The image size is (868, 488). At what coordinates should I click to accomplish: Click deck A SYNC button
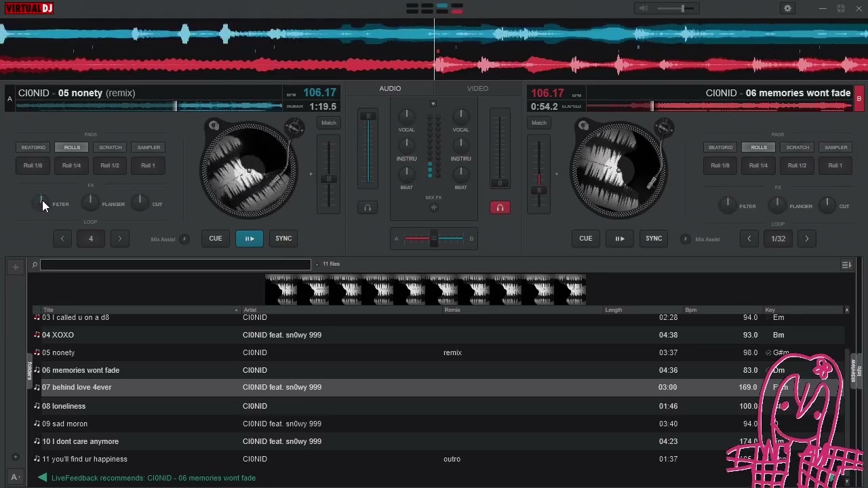[x=283, y=239]
